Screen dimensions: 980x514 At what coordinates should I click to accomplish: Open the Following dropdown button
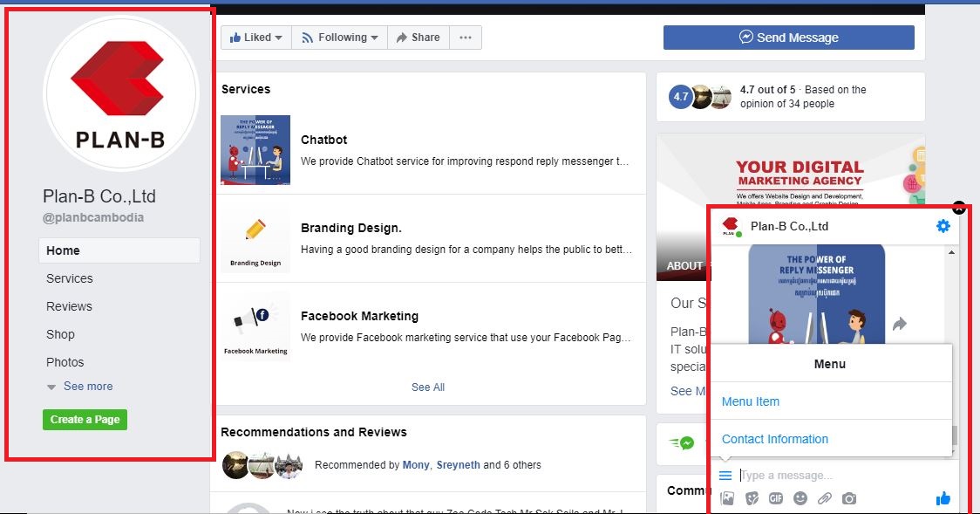click(340, 38)
